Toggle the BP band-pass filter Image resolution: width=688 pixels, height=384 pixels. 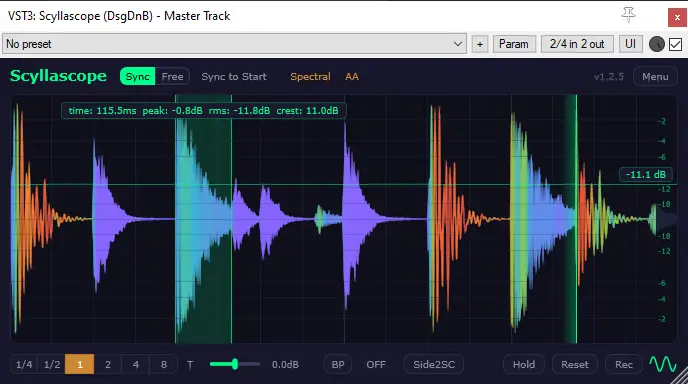point(338,364)
